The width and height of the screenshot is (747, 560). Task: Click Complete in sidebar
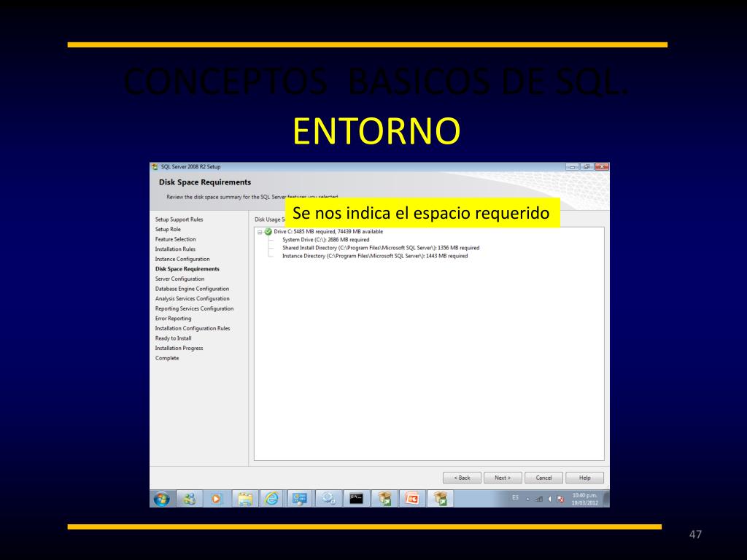coord(167,358)
